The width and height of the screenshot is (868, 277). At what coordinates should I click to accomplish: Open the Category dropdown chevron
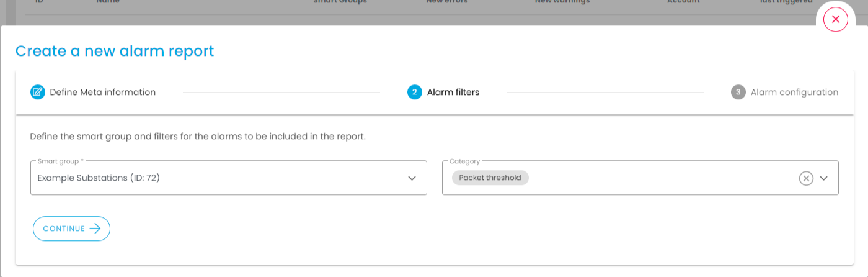click(x=824, y=178)
